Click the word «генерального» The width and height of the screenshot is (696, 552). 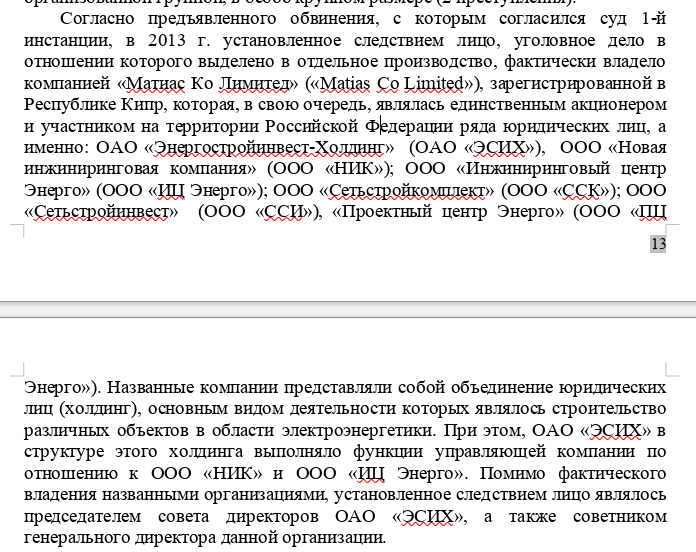tap(77, 538)
